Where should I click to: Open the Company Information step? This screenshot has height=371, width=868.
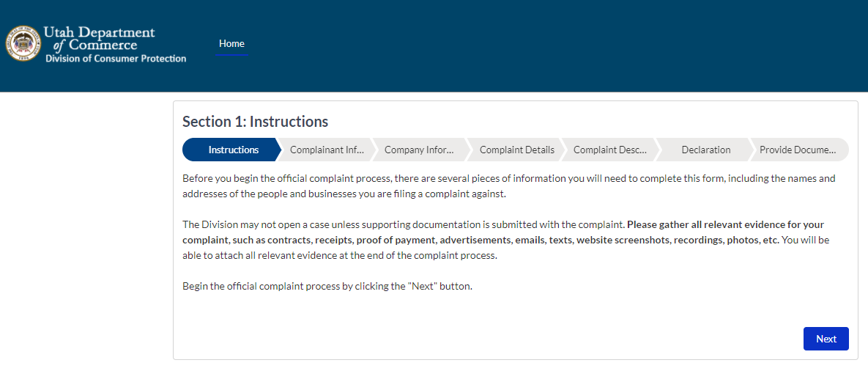coord(419,150)
